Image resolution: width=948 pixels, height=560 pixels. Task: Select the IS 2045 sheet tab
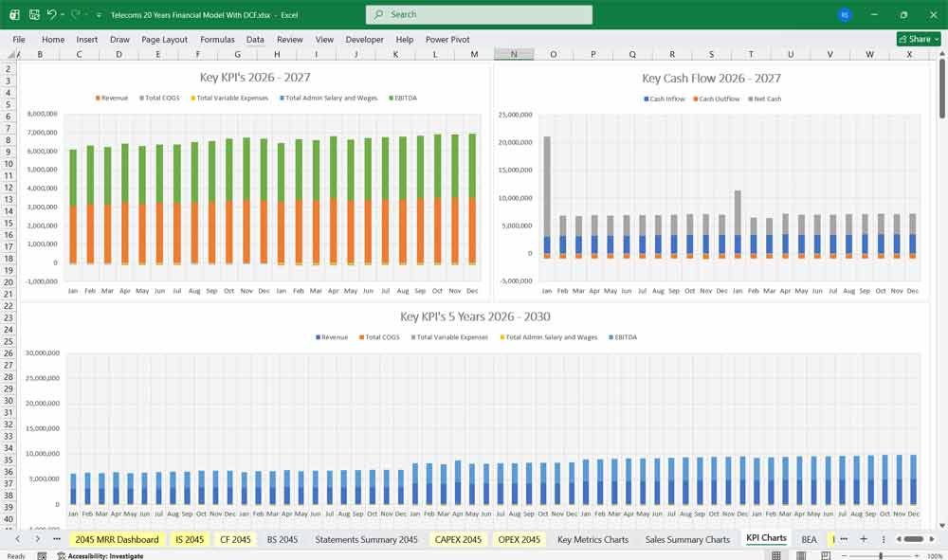pos(190,539)
